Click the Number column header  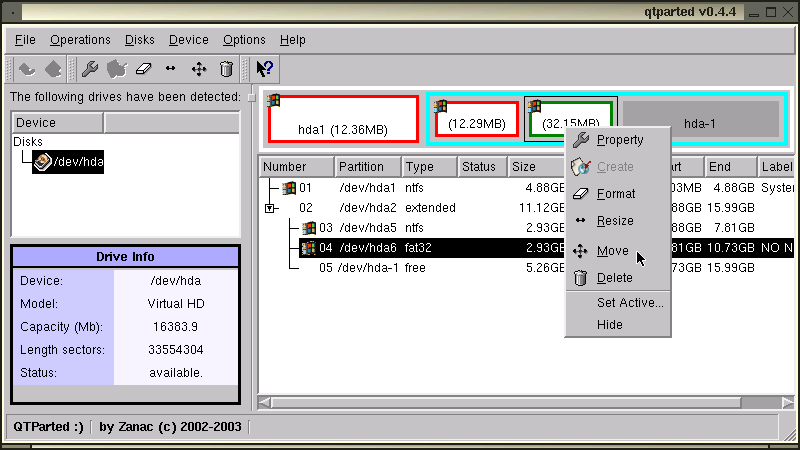[x=296, y=167]
